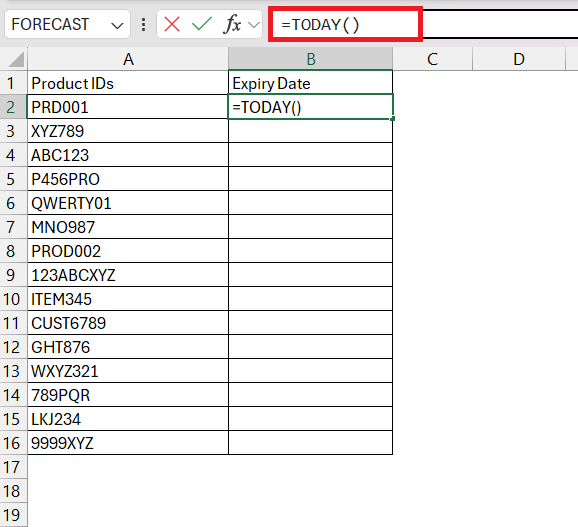Click the Product IDs header cell

tap(128, 83)
